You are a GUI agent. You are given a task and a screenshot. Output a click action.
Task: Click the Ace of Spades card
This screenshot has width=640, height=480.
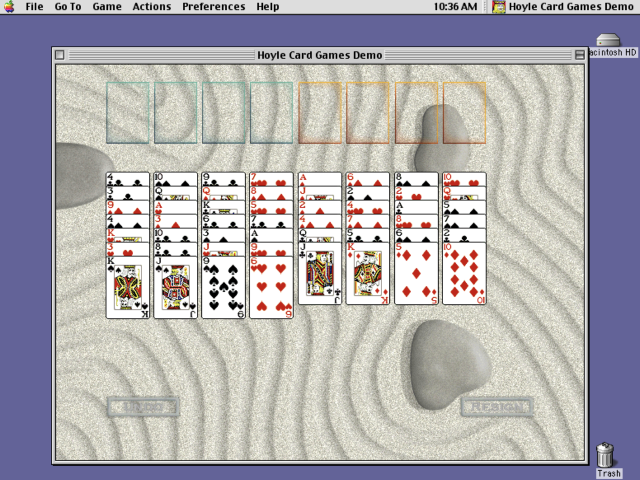click(271, 236)
